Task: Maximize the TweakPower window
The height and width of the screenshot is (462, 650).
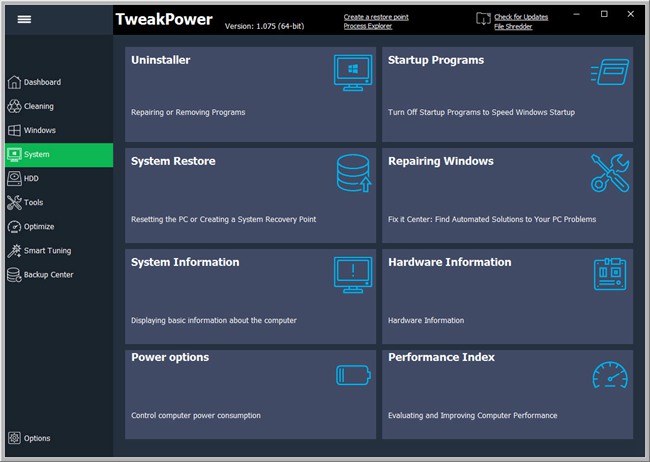Action: point(604,14)
